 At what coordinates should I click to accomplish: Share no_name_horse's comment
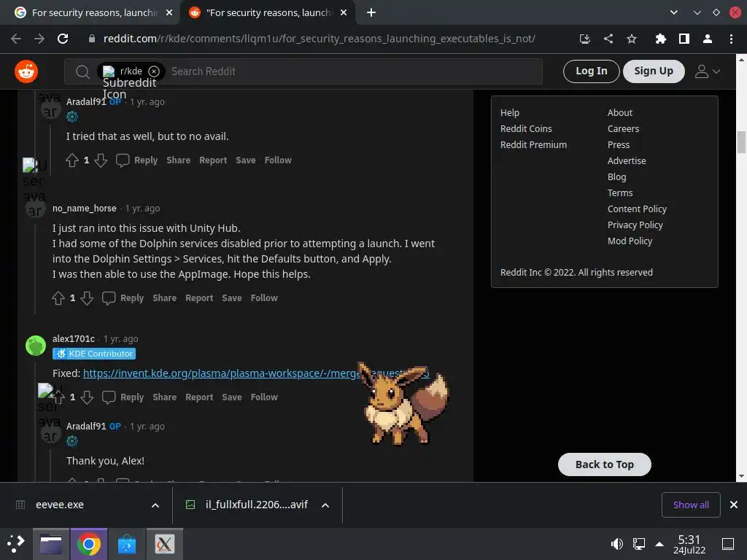pos(164,298)
